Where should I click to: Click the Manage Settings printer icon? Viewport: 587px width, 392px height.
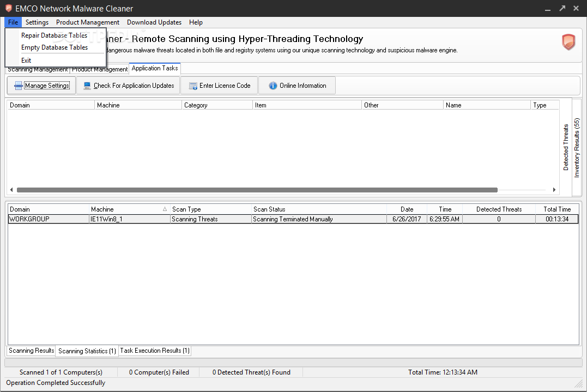[x=18, y=86]
